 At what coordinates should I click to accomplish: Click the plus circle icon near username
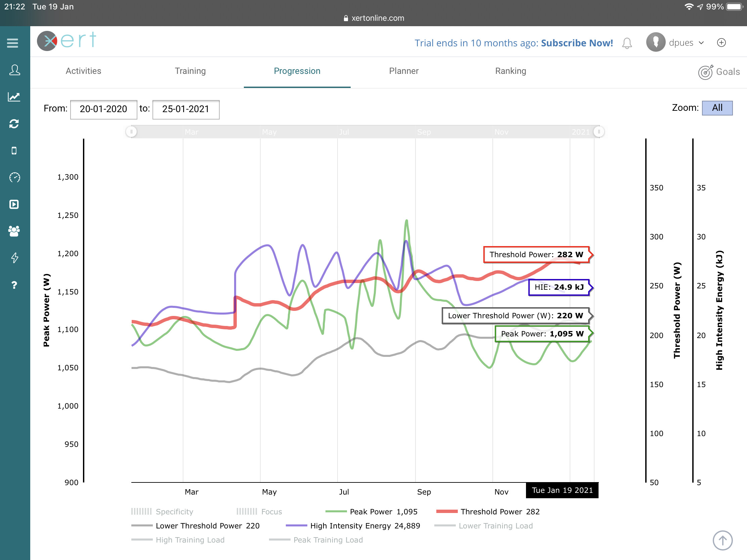721,43
